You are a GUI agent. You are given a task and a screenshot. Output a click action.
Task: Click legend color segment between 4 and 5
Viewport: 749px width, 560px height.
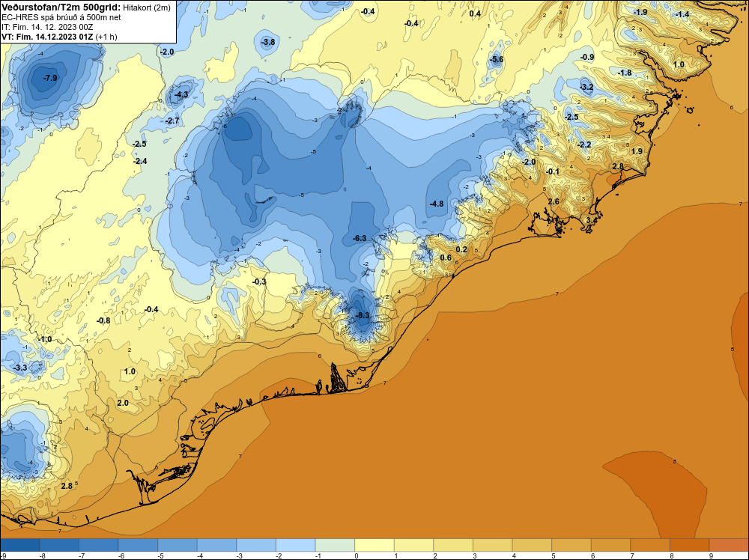[x=532, y=545]
